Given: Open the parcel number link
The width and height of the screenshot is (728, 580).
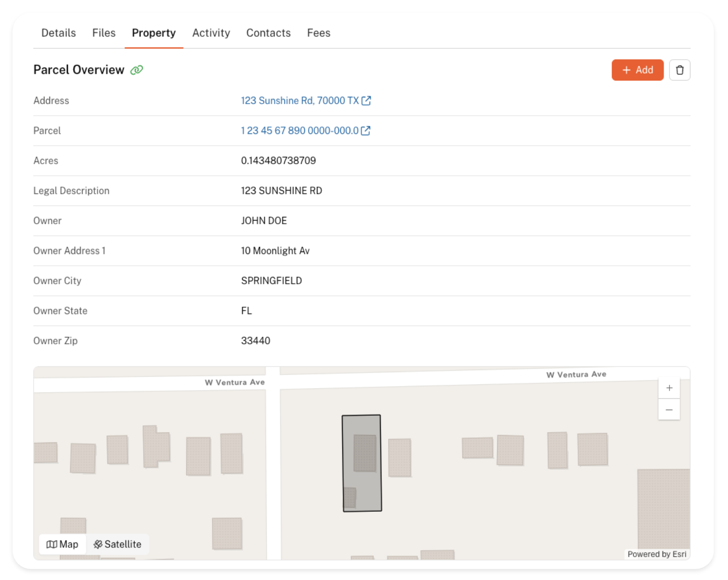Looking at the screenshot, I should click(299, 131).
